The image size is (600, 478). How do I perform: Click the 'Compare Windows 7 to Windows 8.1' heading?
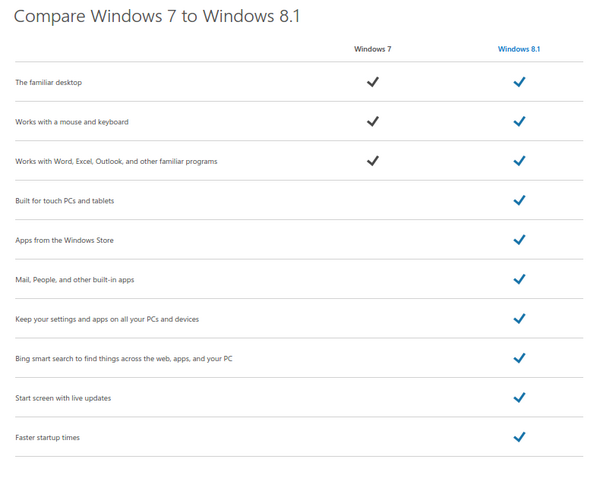tap(157, 16)
